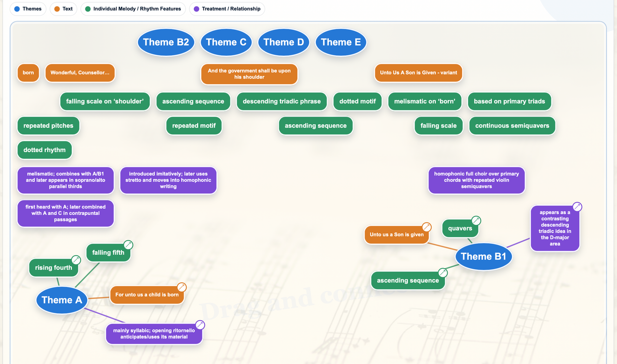Select 'ascending sequence' chip connected to Theme B1

coord(408,280)
